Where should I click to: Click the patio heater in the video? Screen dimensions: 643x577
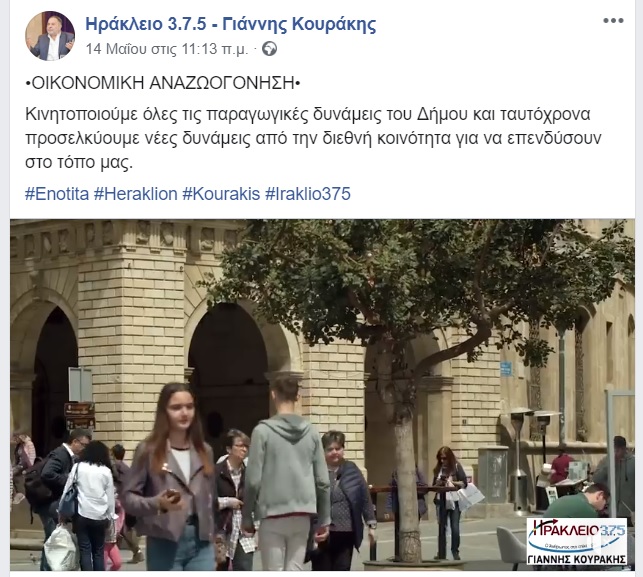pyautogui.click(x=518, y=459)
